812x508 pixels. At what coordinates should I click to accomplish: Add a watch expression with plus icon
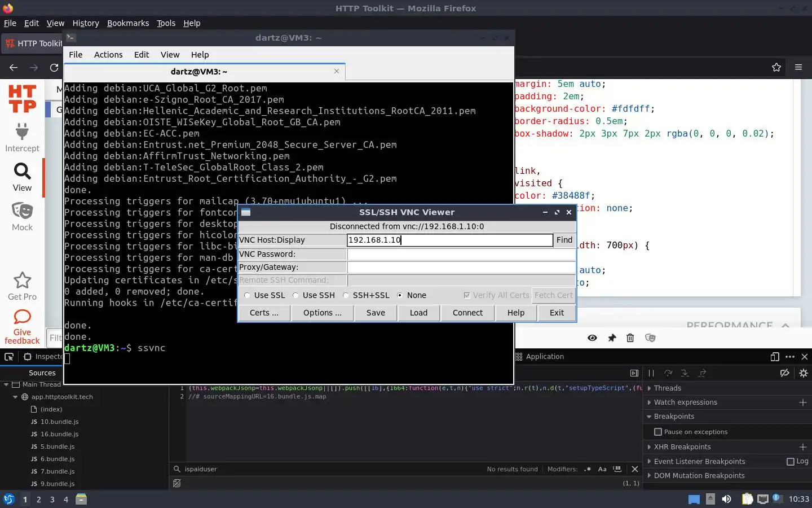click(803, 402)
